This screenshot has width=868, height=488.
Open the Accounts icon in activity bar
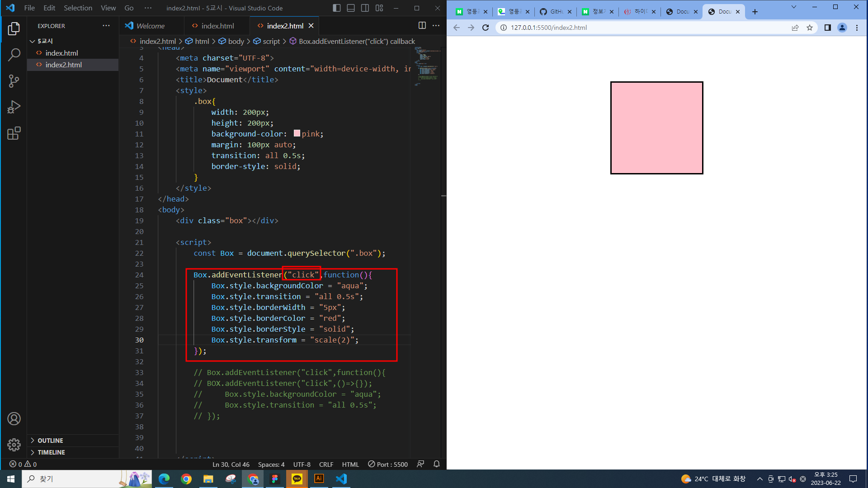[14, 419]
